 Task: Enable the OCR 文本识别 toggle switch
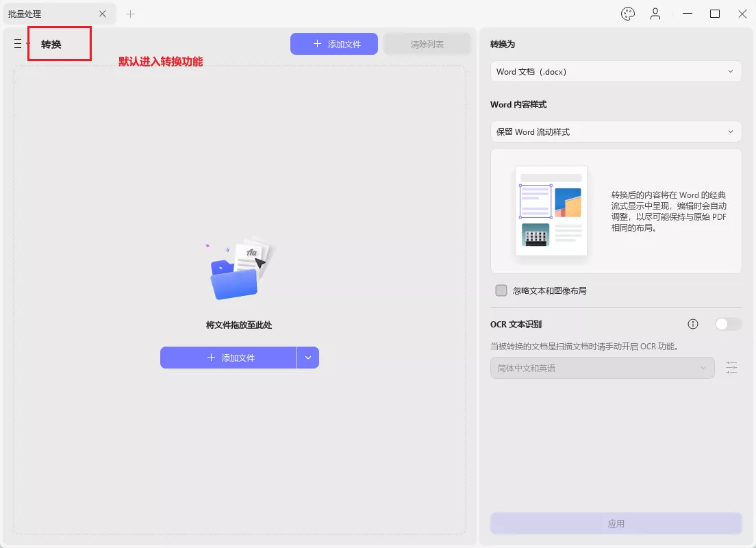tap(728, 324)
